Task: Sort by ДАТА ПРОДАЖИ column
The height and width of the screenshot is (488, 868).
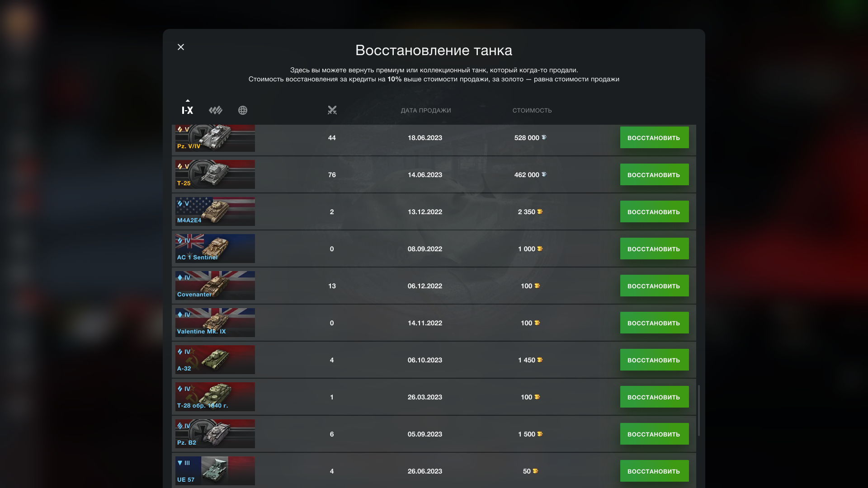Action: 426,110
